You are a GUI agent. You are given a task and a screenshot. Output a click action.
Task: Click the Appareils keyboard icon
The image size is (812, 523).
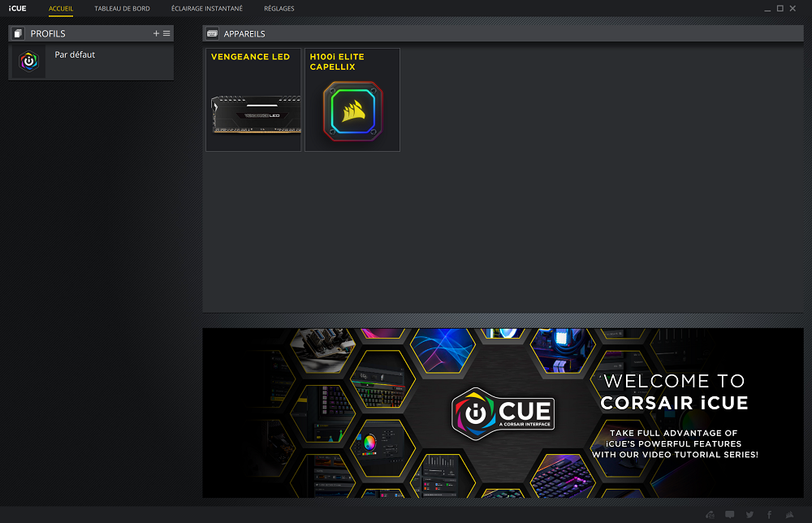(213, 34)
